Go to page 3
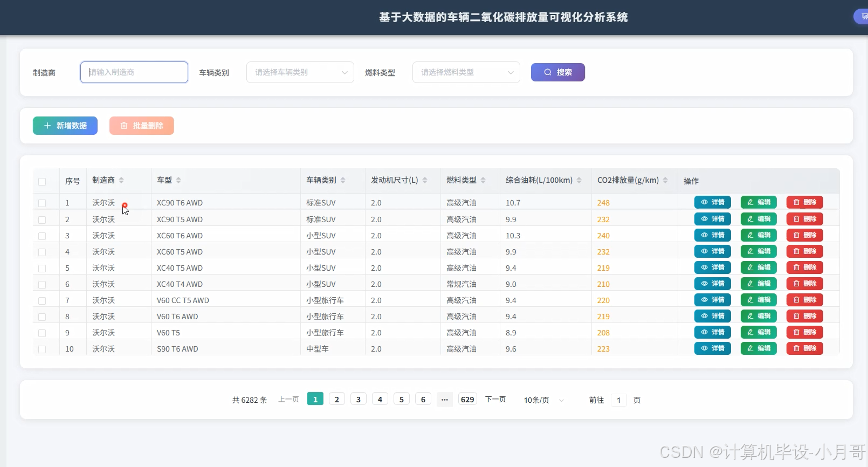Viewport: 868px width, 467px height. pyautogui.click(x=359, y=399)
